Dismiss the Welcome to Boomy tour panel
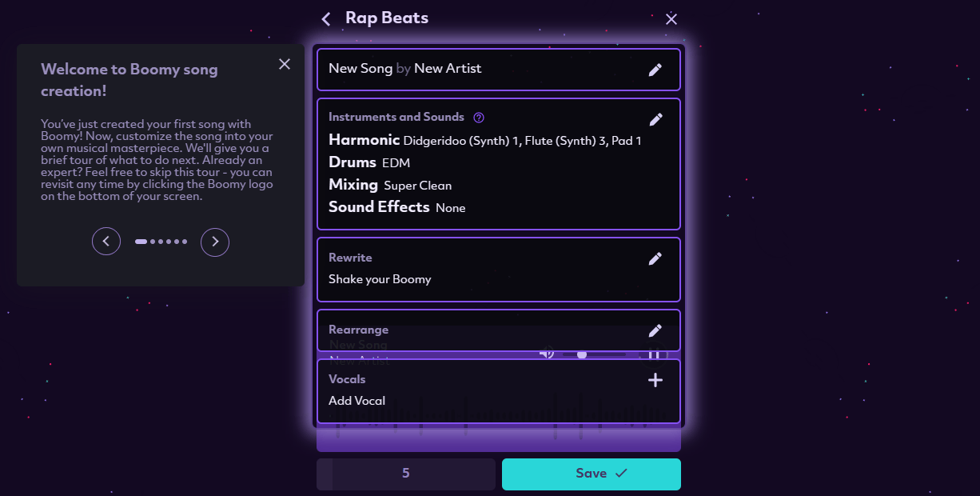980x496 pixels. pos(285,64)
